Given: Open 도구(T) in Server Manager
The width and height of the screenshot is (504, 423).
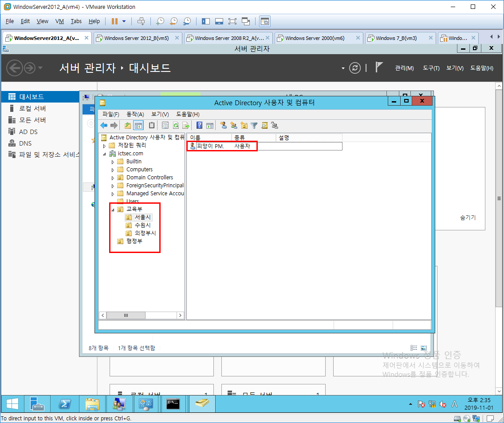Looking at the screenshot, I should point(431,68).
